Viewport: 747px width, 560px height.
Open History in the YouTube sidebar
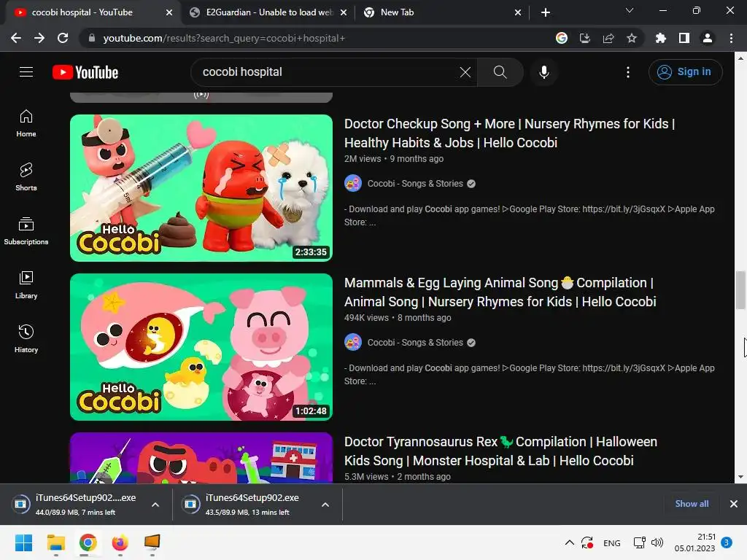tap(26, 338)
